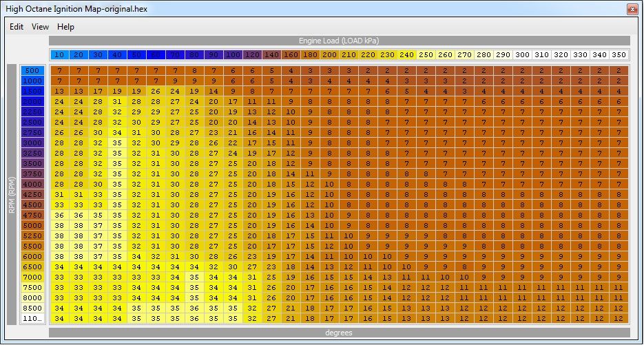644x345 pixels.
Task: Select the 200 kPa load column header
Action: click(330, 54)
